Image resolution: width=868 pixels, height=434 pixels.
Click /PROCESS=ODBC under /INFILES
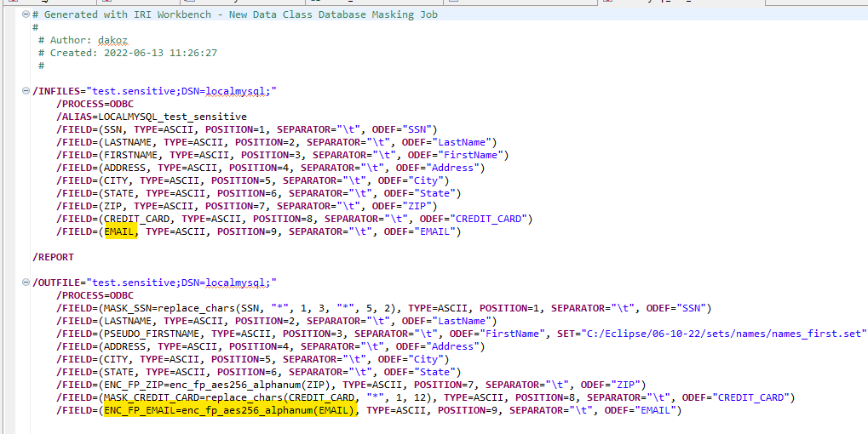pos(95,103)
